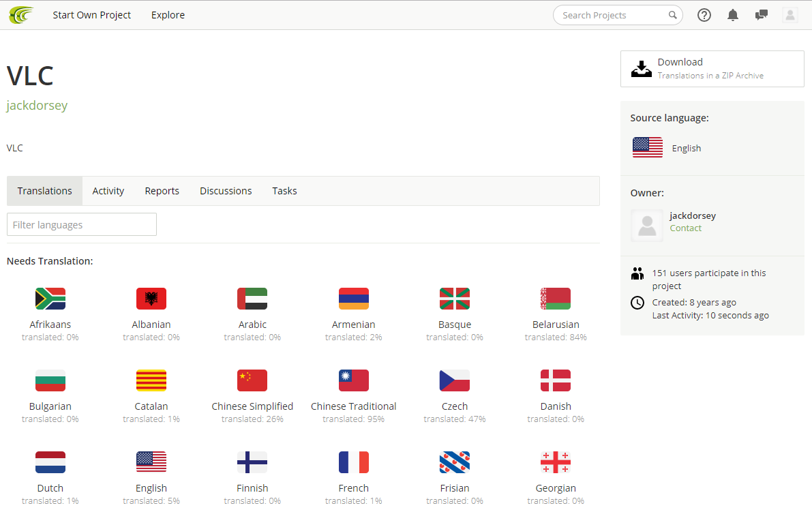Open the Explore menu item
This screenshot has height=525, width=812.
click(168, 15)
